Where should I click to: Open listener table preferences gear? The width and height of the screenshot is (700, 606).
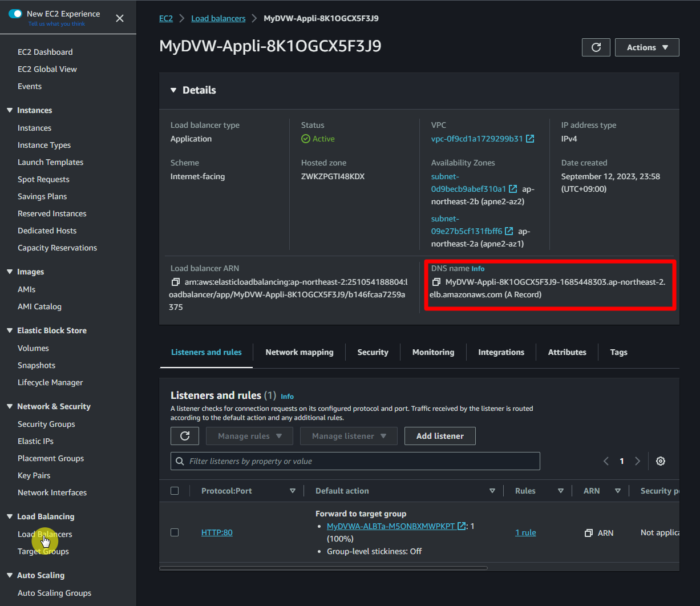pos(661,461)
